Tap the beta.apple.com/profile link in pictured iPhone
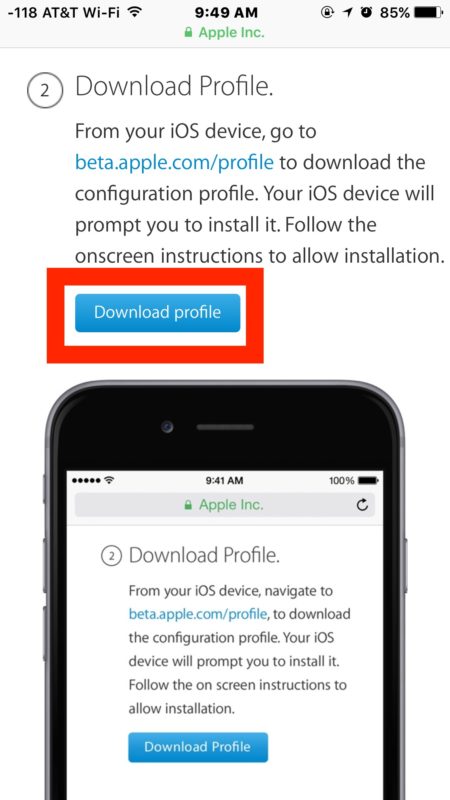This screenshot has height=800, width=450. [198, 614]
